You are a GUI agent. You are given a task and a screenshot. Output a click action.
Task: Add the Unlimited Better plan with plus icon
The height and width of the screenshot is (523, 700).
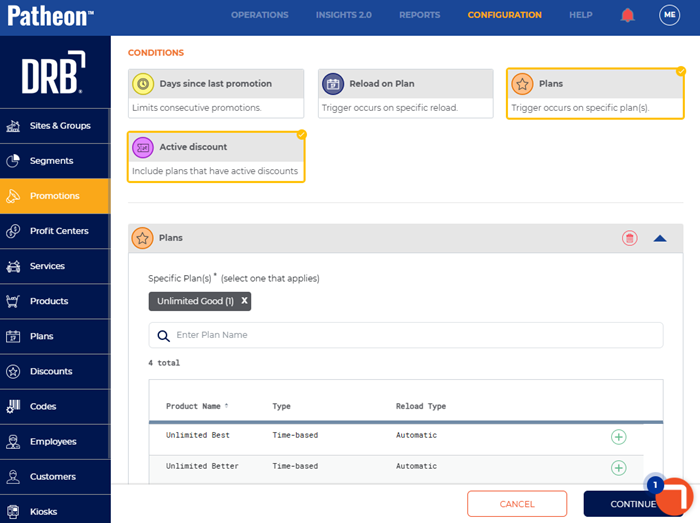tap(618, 468)
